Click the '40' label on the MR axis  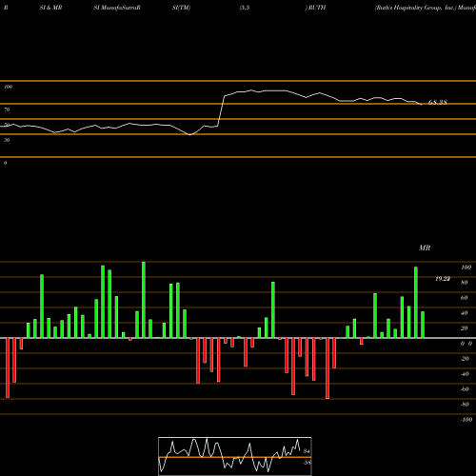pos(465,313)
